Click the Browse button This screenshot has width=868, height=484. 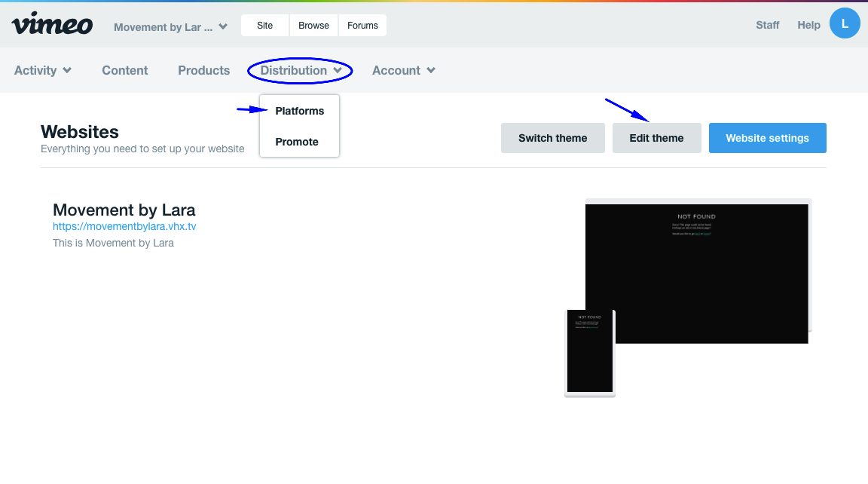[313, 26]
